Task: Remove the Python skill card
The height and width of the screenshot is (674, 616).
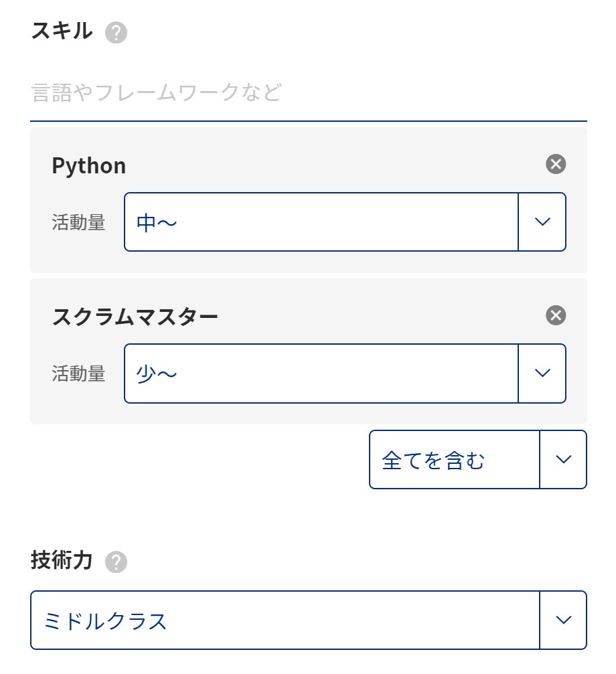Action: (555, 164)
